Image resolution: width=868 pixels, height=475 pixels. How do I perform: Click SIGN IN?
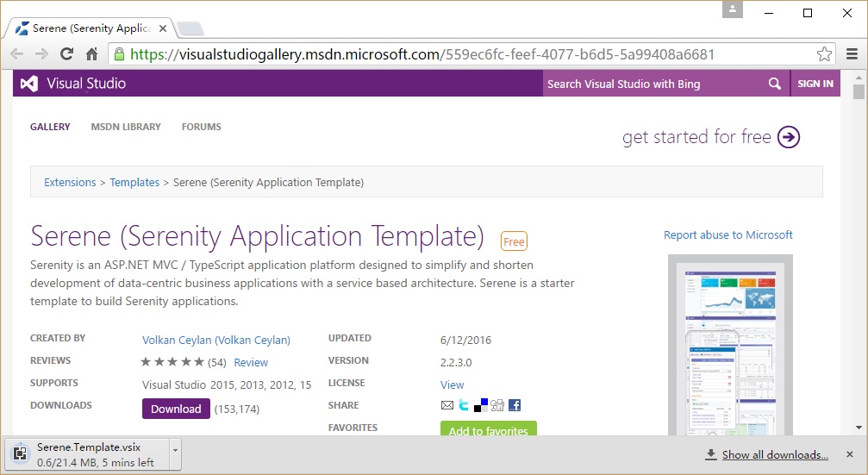(815, 84)
